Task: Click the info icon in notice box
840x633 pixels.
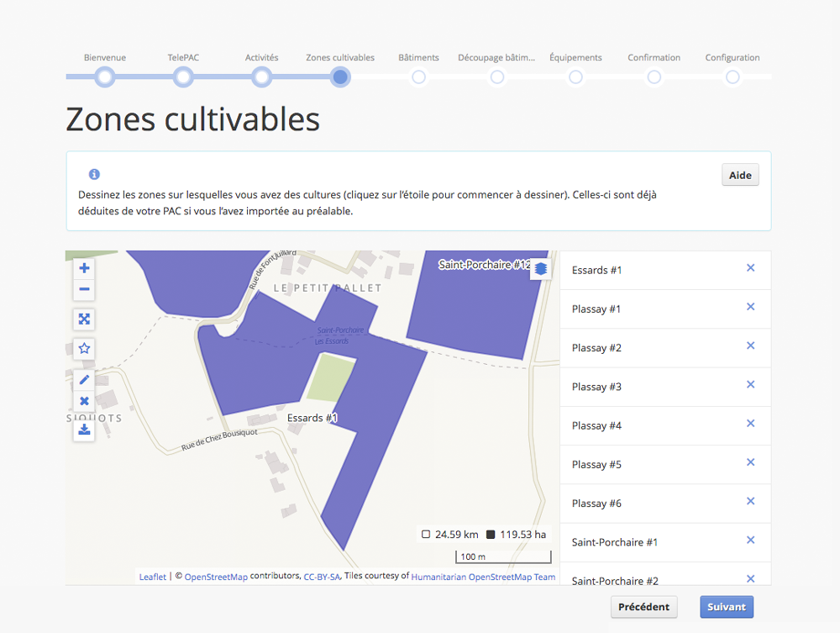Action: pos(94,174)
